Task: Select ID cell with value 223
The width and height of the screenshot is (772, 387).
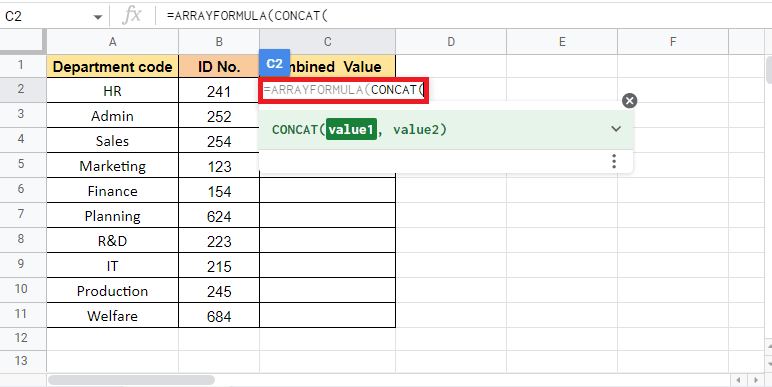Action: (x=219, y=241)
